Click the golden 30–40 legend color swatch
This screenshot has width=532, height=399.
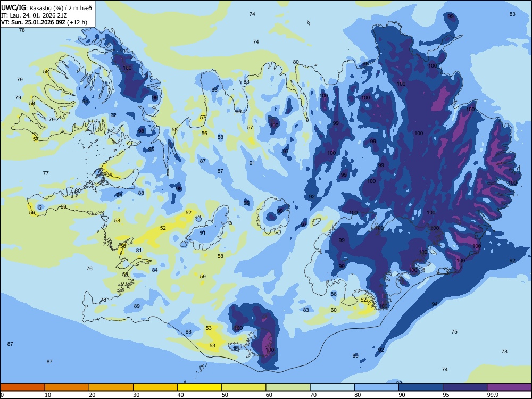tap(155, 387)
